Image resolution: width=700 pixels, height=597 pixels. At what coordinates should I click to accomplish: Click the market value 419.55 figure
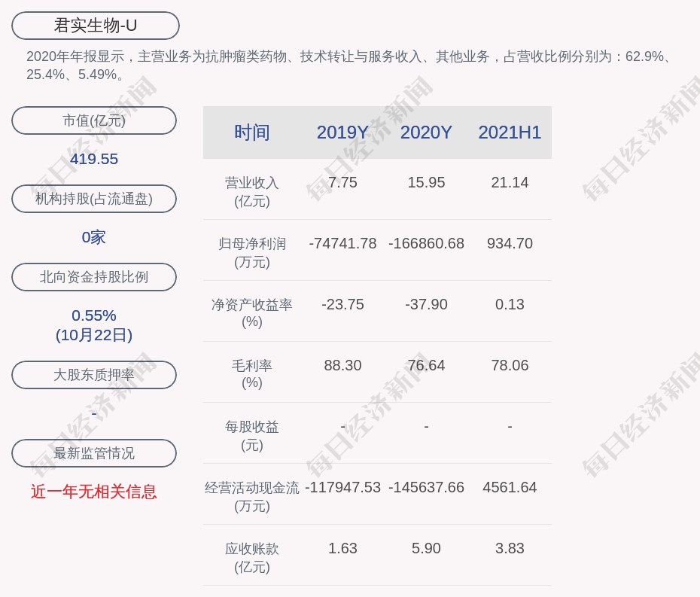pos(94,159)
